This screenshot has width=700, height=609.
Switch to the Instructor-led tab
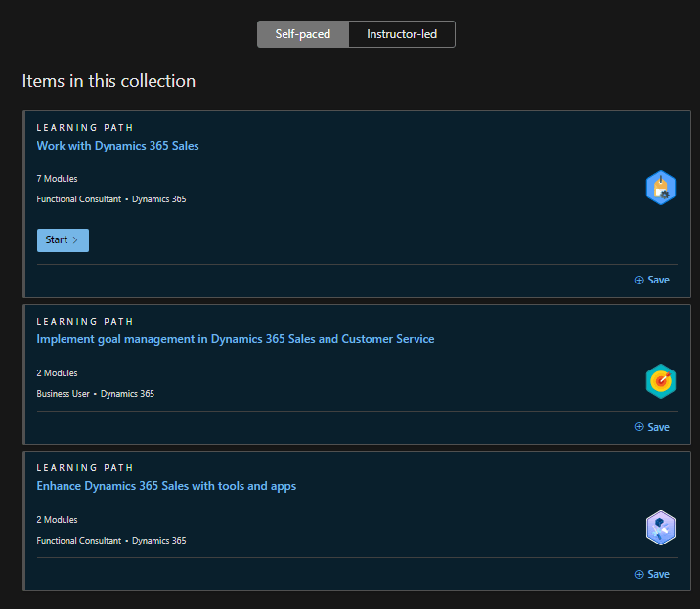tap(402, 34)
